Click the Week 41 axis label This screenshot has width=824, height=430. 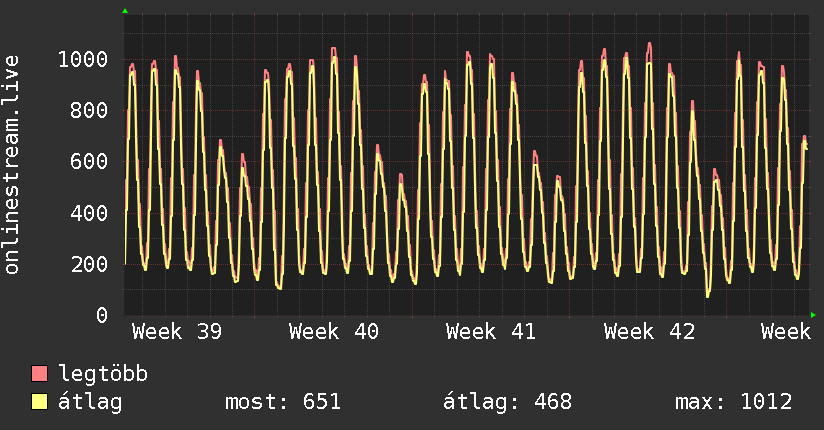pos(491,332)
